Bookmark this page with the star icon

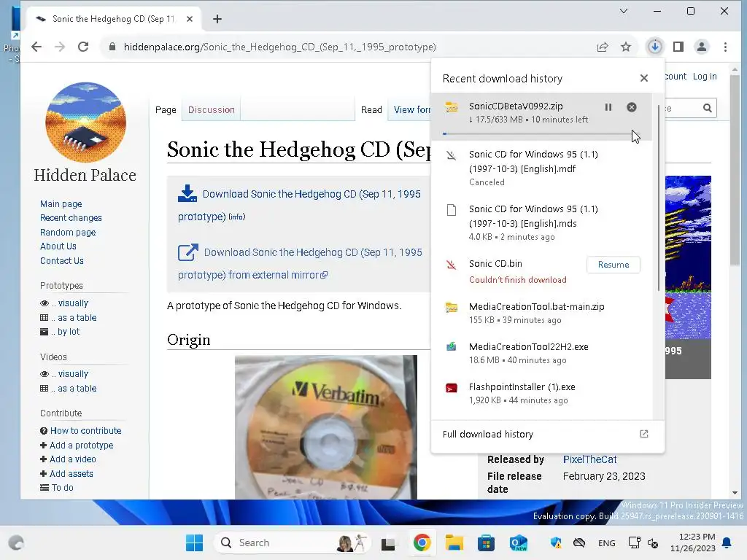pyautogui.click(x=626, y=47)
